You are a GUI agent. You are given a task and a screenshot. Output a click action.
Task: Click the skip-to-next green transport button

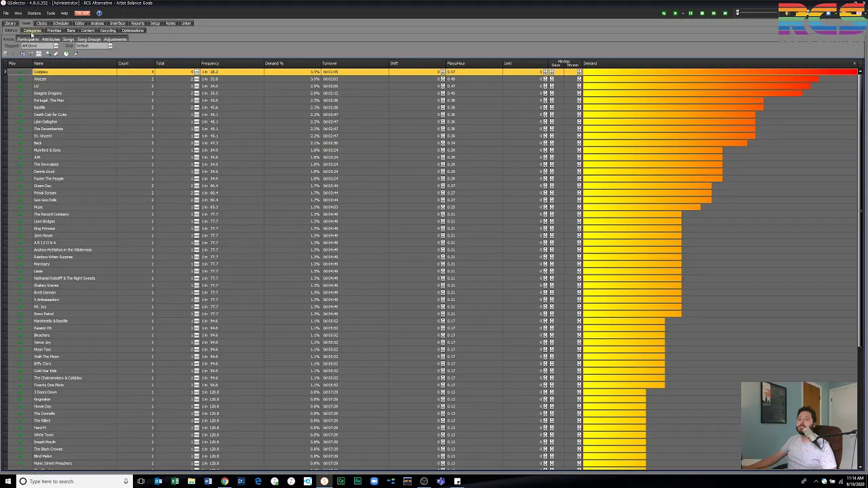[725, 13]
